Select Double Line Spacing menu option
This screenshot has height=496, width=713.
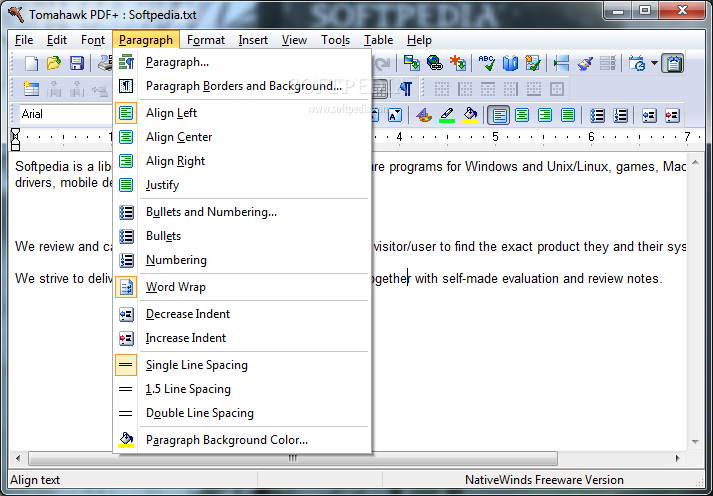click(242, 413)
